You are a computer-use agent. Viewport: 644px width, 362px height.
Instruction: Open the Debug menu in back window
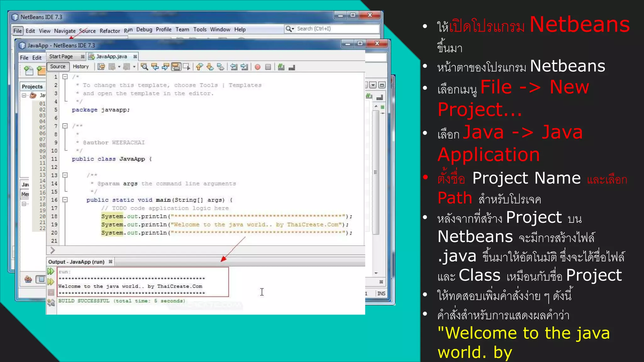click(144, 30)
